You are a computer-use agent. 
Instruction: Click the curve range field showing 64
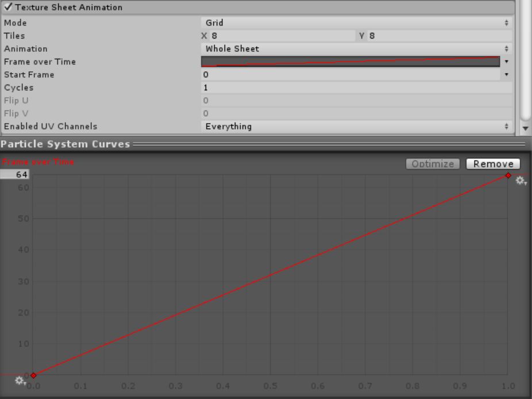(x=16, y=175)
